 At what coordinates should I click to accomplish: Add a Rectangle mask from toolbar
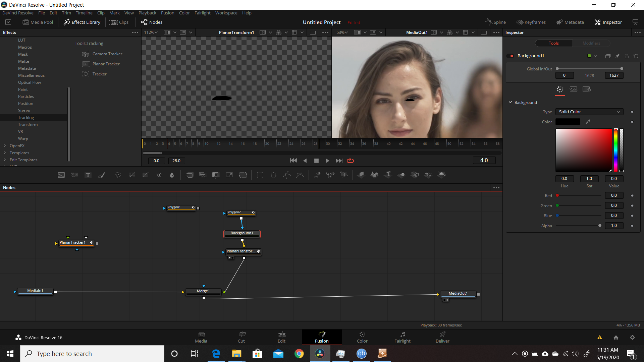coord(260,175)
